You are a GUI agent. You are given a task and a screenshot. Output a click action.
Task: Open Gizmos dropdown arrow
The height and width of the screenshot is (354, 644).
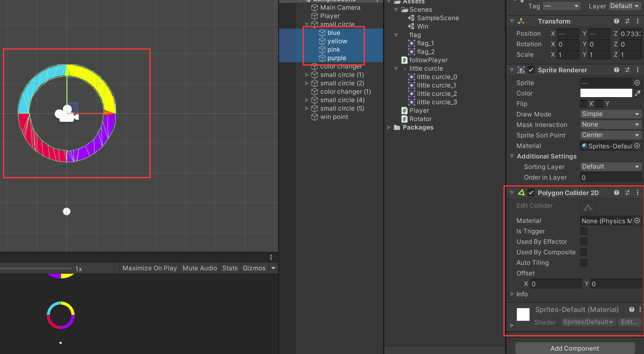click(273, 268)
